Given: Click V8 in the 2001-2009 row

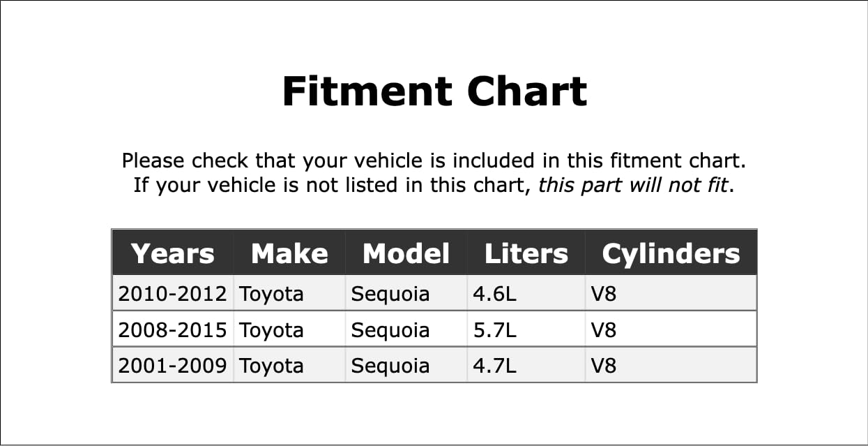Looking at the screenshot, I should [x=604, y=366].
